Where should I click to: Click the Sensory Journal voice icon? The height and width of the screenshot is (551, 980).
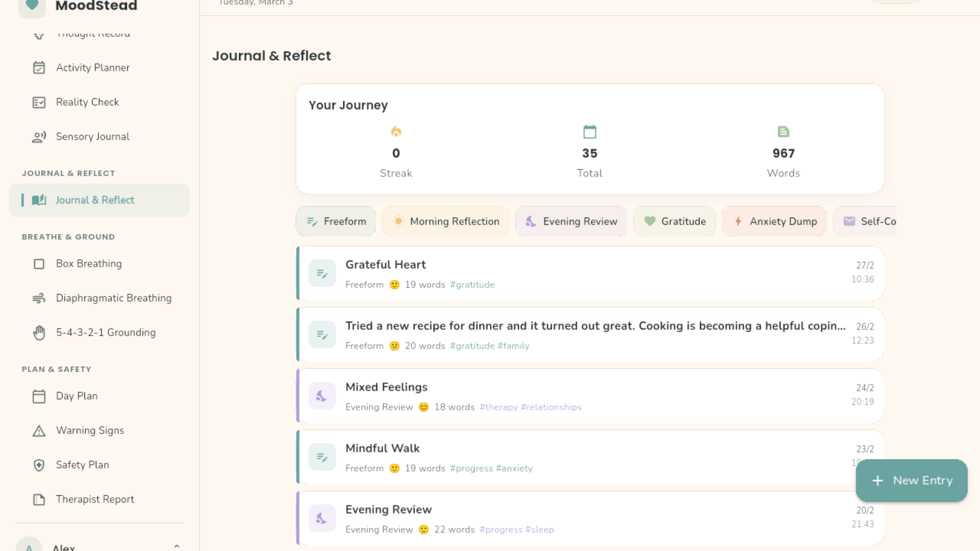[x=39, y=137]
